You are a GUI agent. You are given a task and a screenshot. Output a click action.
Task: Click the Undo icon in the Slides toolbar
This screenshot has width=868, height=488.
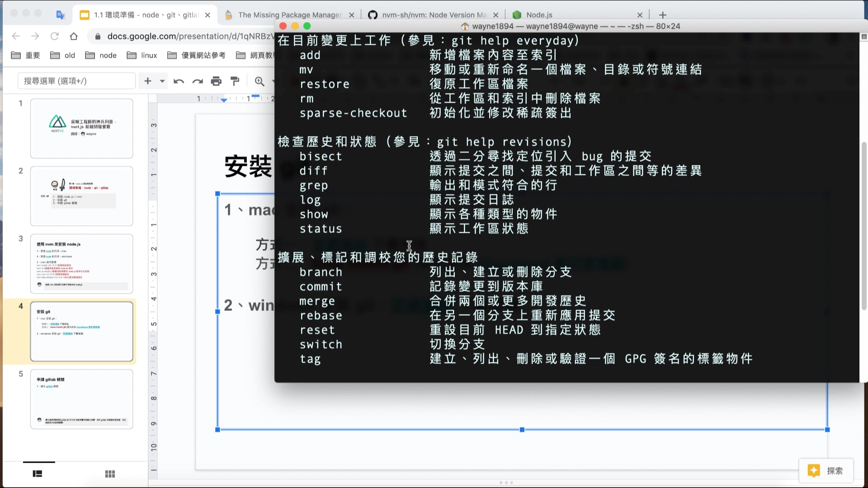(179, 80)
